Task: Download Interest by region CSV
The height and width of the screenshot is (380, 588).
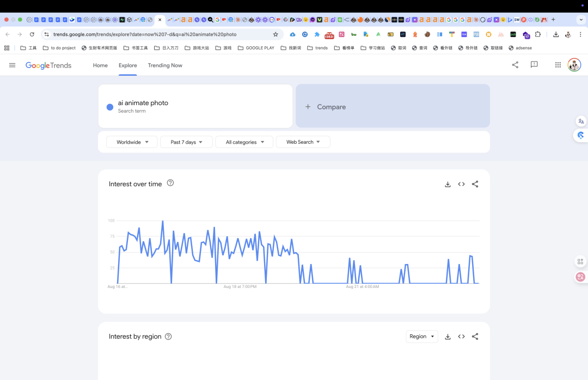Action: (x=448, y=336)
